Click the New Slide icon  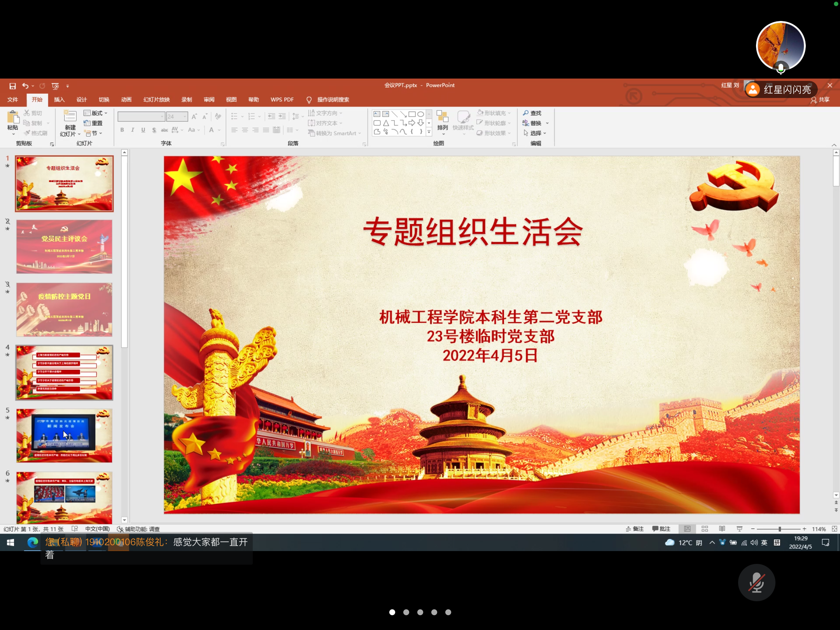coord(70,116)
